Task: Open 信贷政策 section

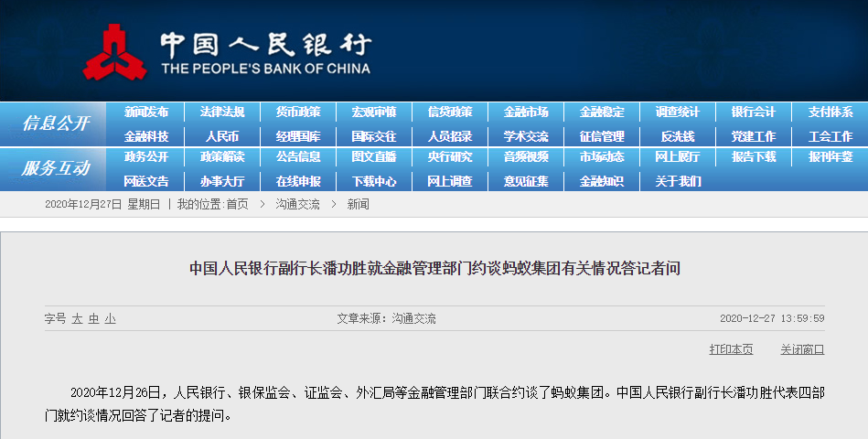Action: tap(450, 112)
